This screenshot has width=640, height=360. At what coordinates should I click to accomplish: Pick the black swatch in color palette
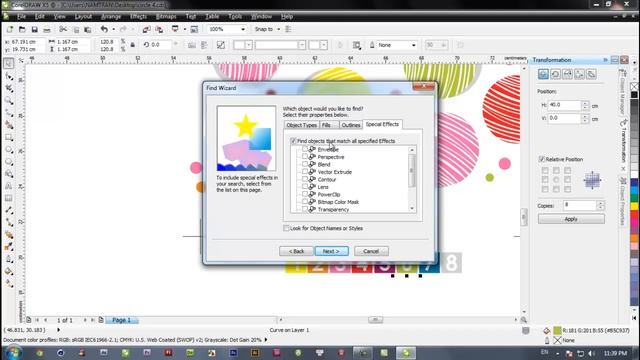634,95
